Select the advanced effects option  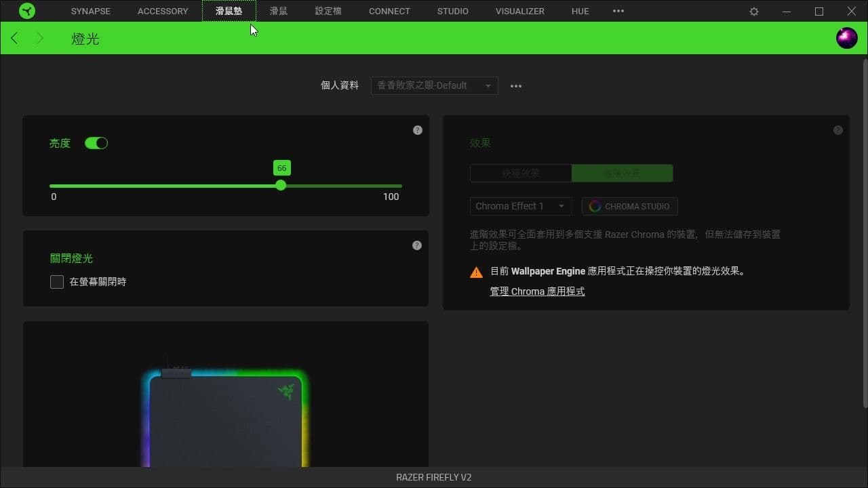pos(623,174)
